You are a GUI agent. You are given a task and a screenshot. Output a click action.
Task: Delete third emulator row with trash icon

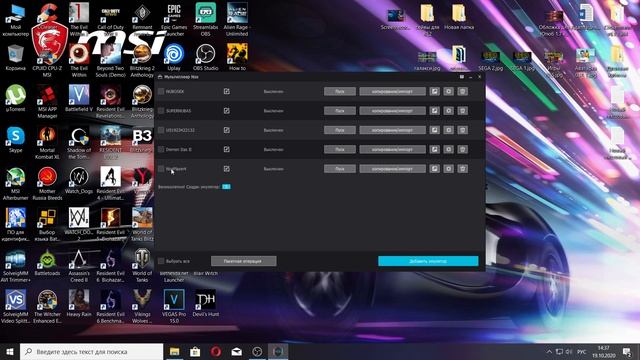[462, 130]
